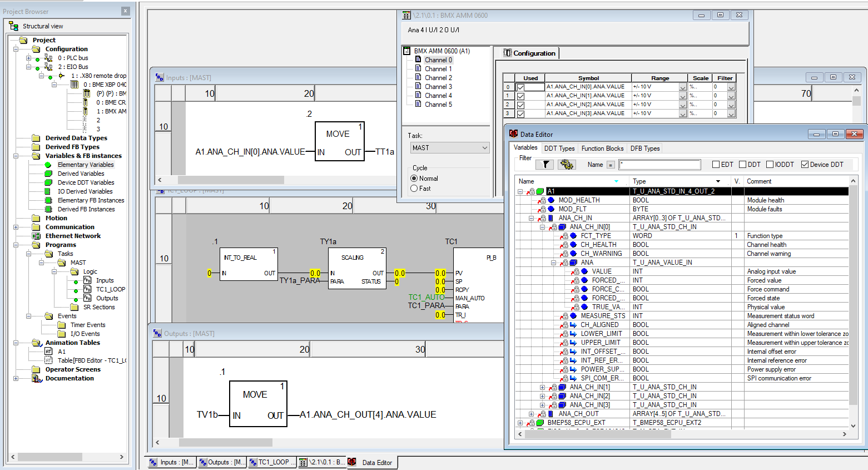The image size is (868, 470).
Task: Select Channel 3 in the module list
Action: [438, 87]
